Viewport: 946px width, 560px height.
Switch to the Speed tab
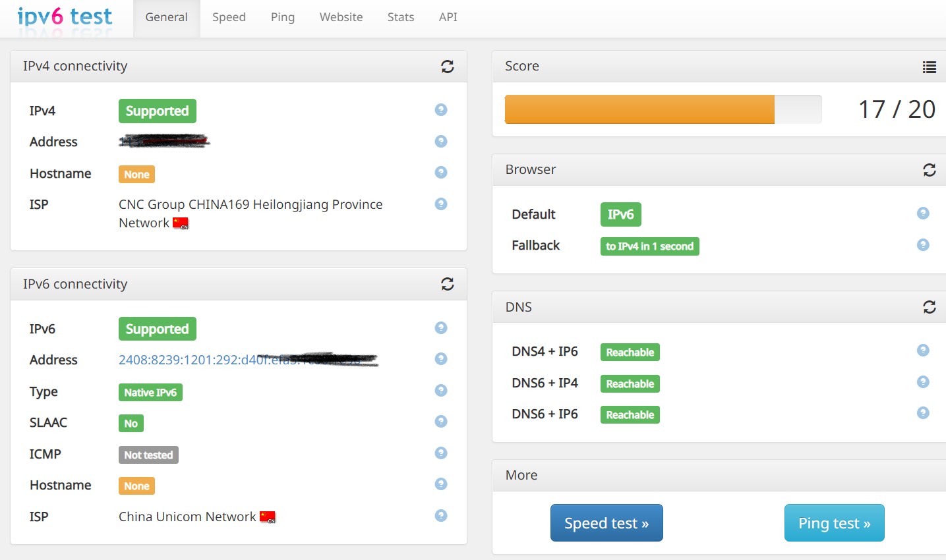(x=229, y=18)
